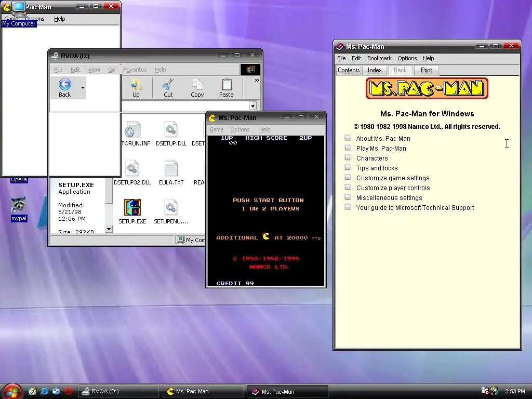Open the Edit menu in the help window
Image resolution: width=532 pixels, height=399 pixels.
coord(356,58)
